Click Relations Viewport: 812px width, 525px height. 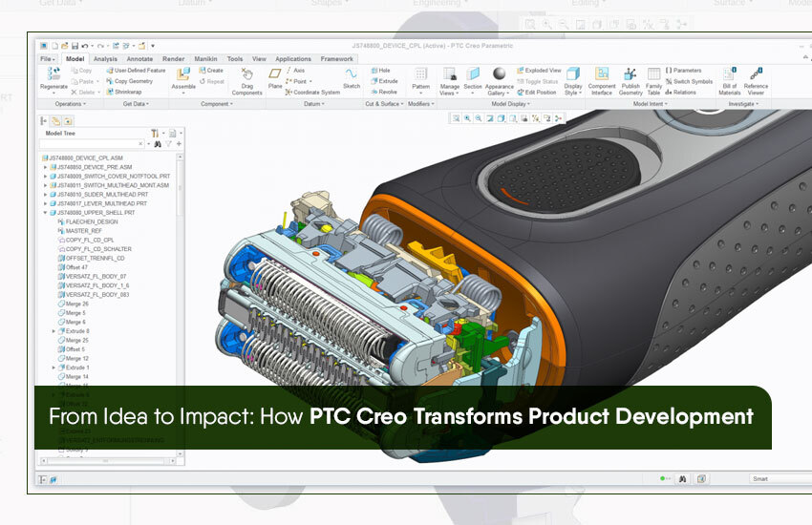(680, 93)
